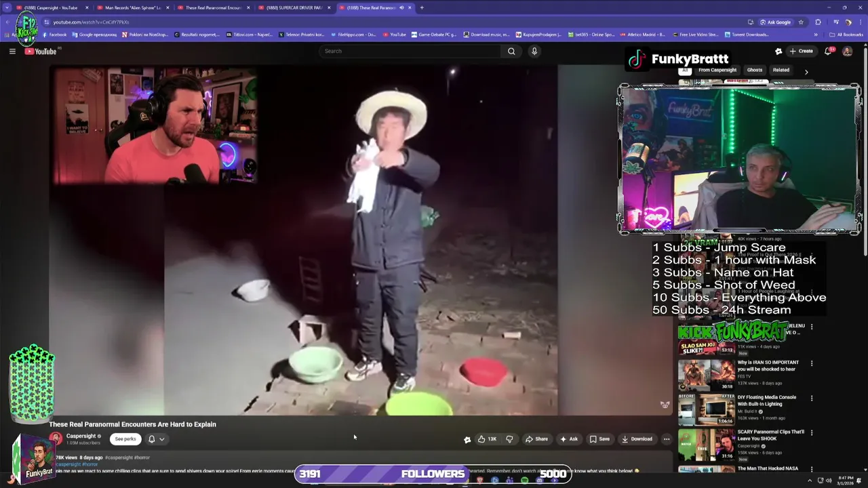Viewport: 868px width, 488px height.
Task: Select the 'Related' filter chip
Action: click(781, 70)
